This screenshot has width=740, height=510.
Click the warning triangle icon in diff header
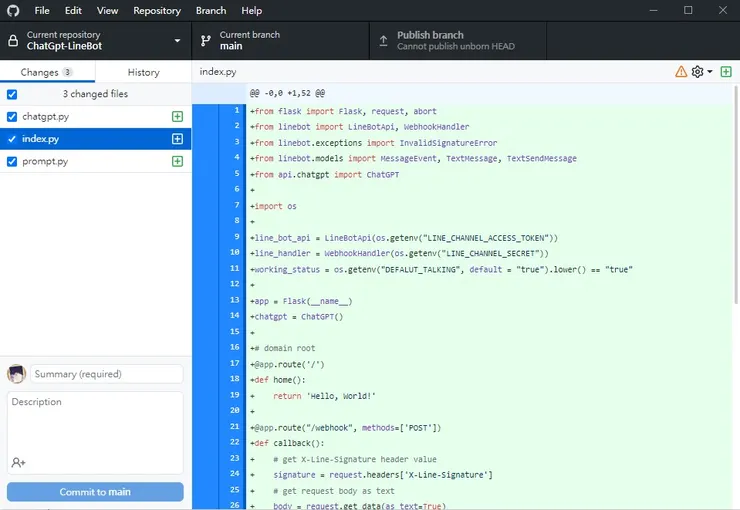pyautogui.click(x=681, y=72)
